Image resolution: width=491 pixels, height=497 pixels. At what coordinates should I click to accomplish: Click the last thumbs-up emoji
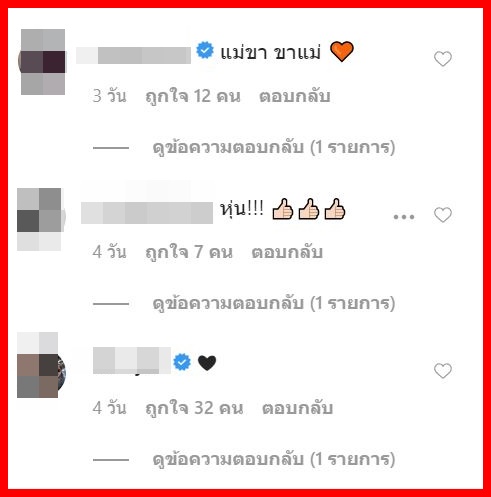335,209
